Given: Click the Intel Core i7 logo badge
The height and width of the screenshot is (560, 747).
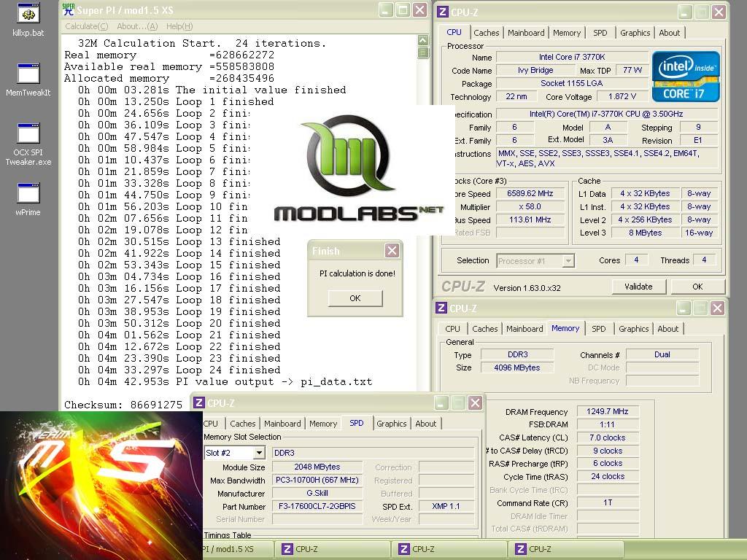Looking at the screenshot, I should coord(686,76).
